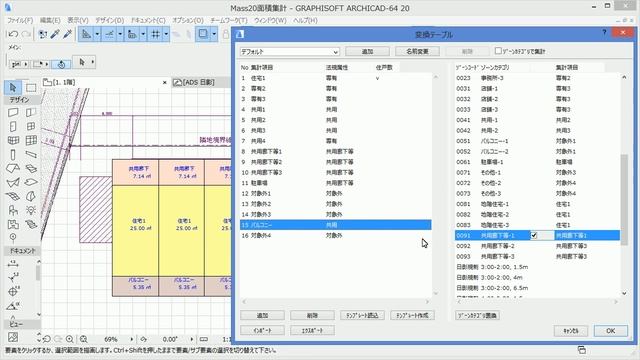640x360 pixels.
Task: Uncheck the checkbox in row 0091
Action: [x=533, y=236]
